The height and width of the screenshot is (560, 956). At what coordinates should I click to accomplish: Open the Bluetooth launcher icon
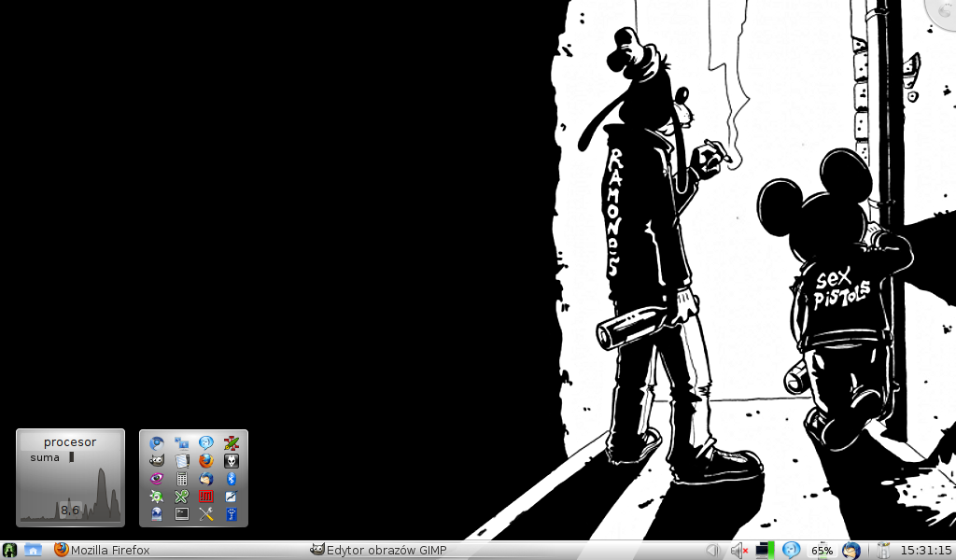(x=232, y=479)
